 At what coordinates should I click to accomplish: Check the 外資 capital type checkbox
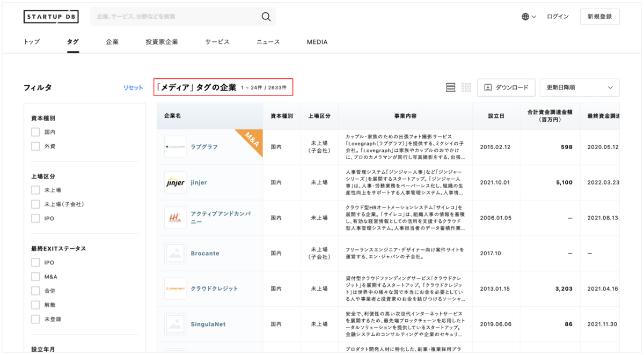pyautogui.click(x=35, y=146)
